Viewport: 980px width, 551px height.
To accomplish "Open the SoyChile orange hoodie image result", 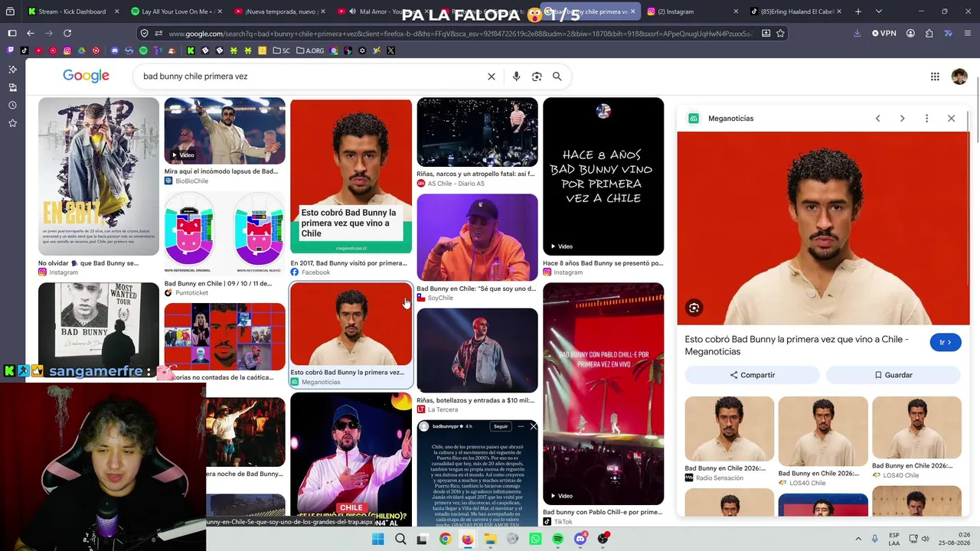I will pos(477,237).
